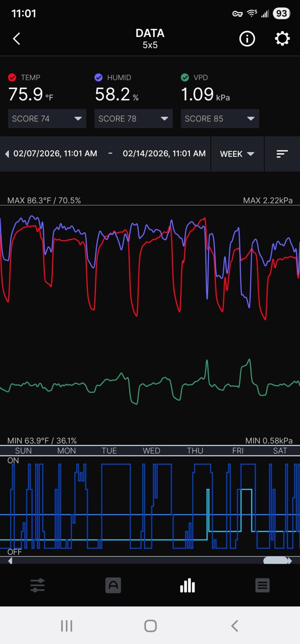Toggle the HUMID line checkbox
The image size is (300, 644).
pyautogui.click(x=98, y=78)
